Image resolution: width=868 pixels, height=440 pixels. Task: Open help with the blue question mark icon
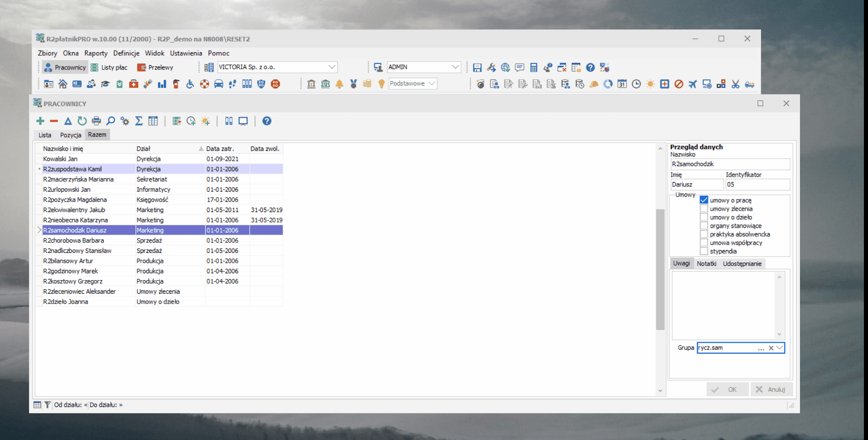pyautogui.click(x=267, y=121)
